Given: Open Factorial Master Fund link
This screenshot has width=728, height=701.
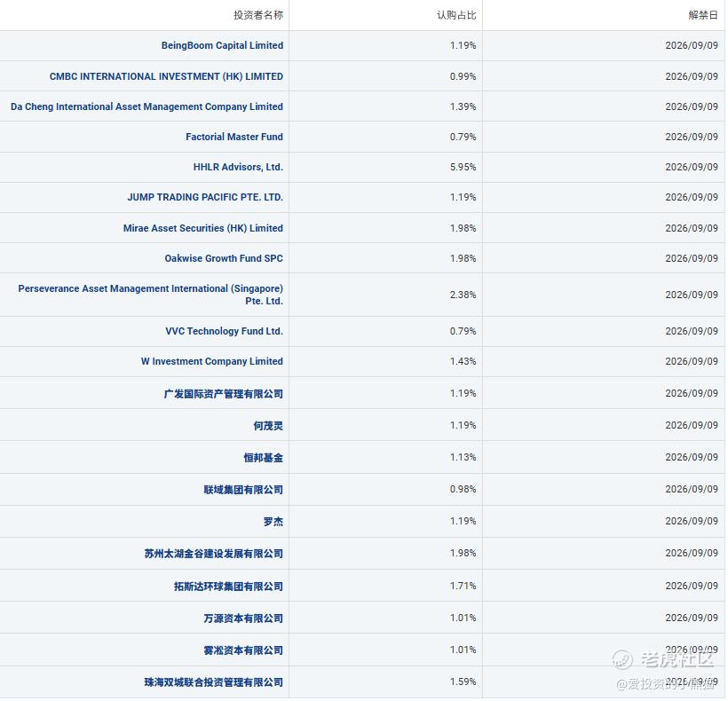Looking at the screenshot, I should click(234, 137).
